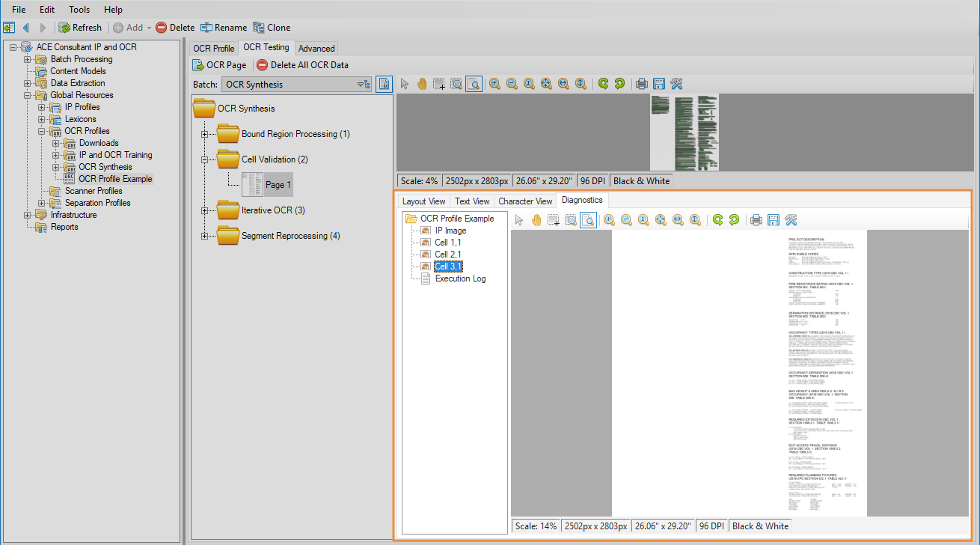This screenshot has width=980, height=545.
Task: Open the Tools menu
Action: click(x=79, y=10)
